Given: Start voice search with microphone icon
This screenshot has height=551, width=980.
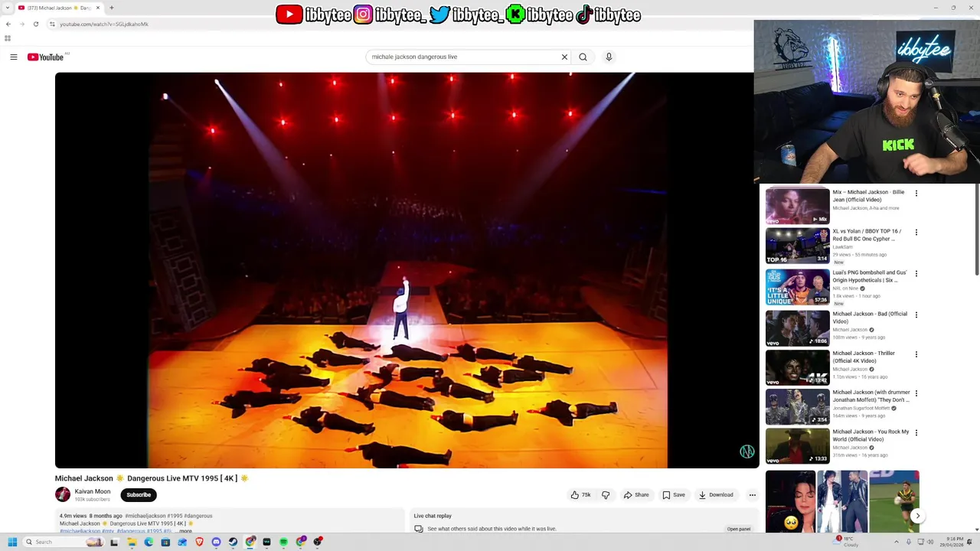Looking at the screenshot, I should 609,57.
